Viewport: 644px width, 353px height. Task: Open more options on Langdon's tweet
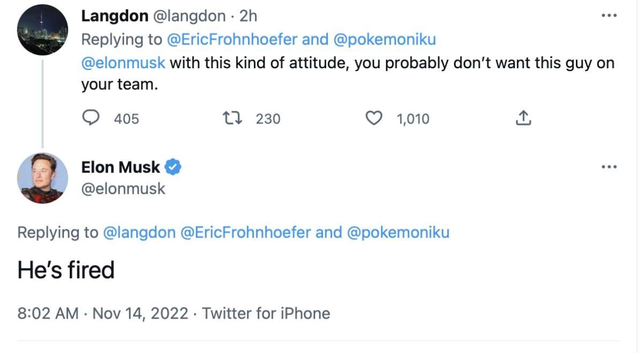pos(609,16)
